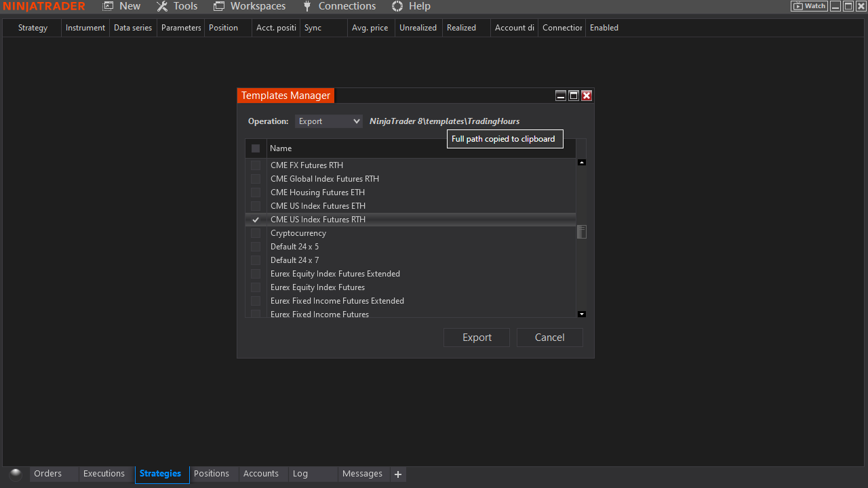This screenshot has height=488, width=868.
Task: Minimize the main NinjaTrader window
Action: click(x=836, y=6)
